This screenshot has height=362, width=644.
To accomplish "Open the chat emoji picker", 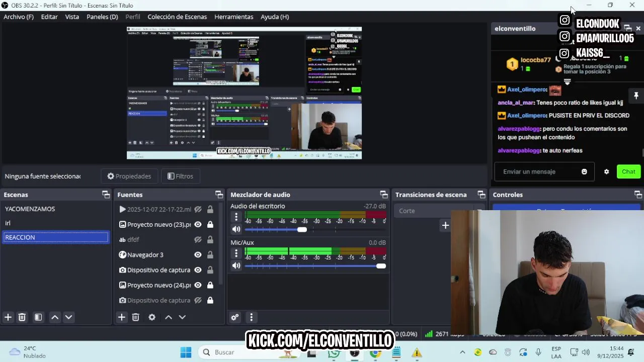I will coord(584,172).
